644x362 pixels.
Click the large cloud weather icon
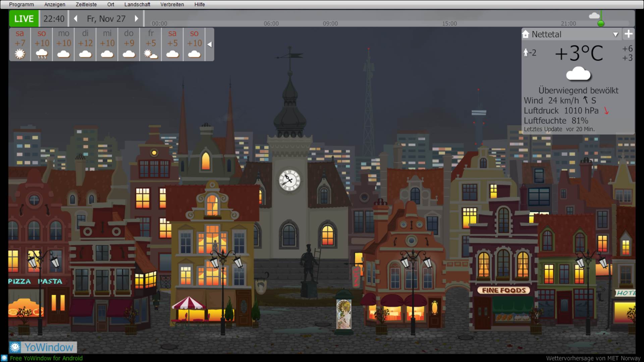(x=578, y=74)
